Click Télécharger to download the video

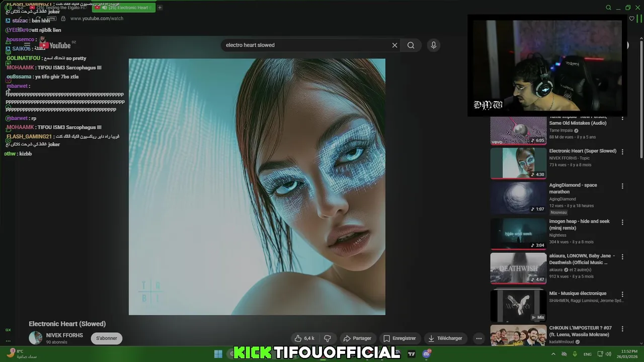[445, 338]
